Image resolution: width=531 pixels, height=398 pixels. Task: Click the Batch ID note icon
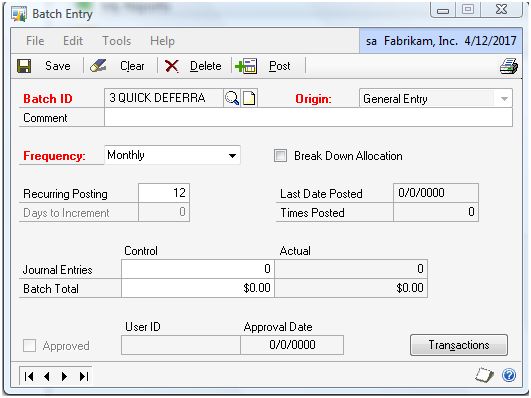click(x=249, y=98)
